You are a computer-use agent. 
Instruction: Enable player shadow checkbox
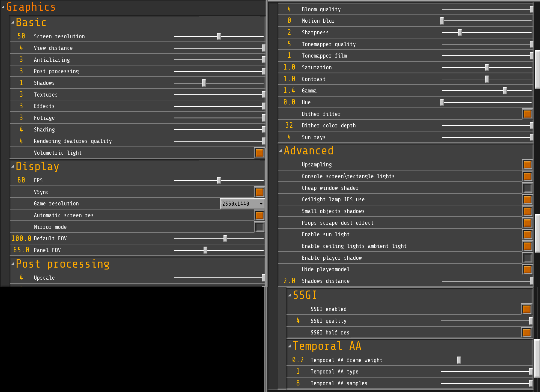click(x=527, y=258)
